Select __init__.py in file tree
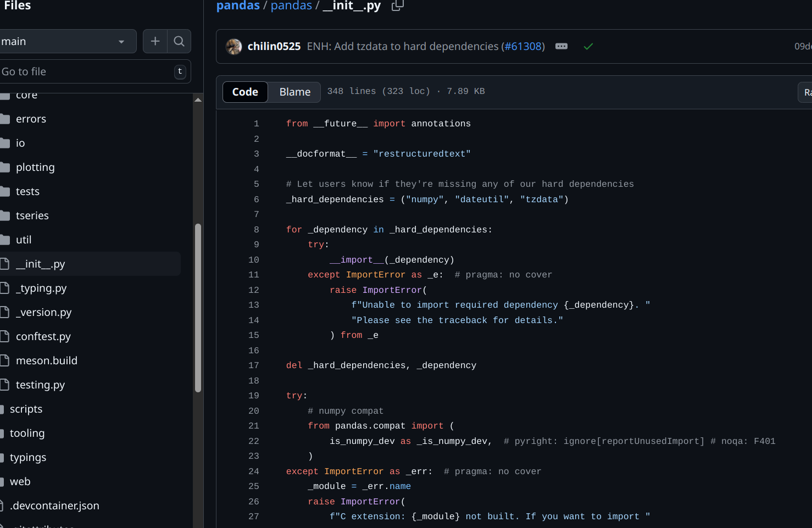Screen dimensions: 812x528 [x=40, y=264]
